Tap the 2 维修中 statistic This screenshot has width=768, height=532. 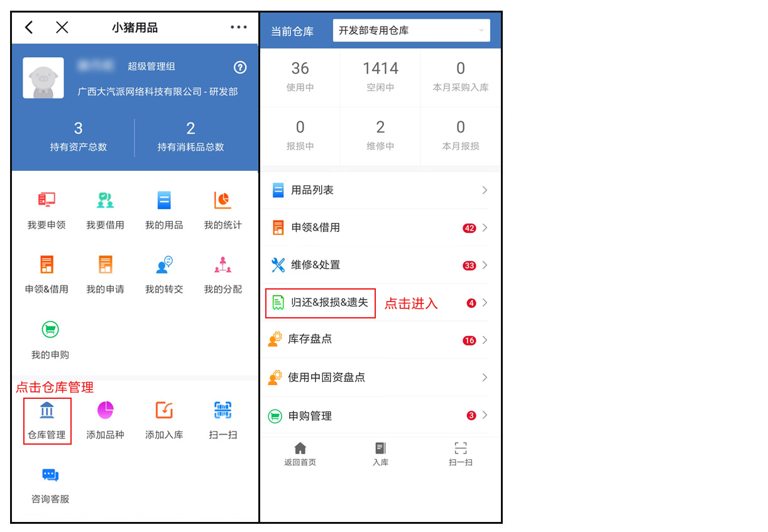coord(380,136)
